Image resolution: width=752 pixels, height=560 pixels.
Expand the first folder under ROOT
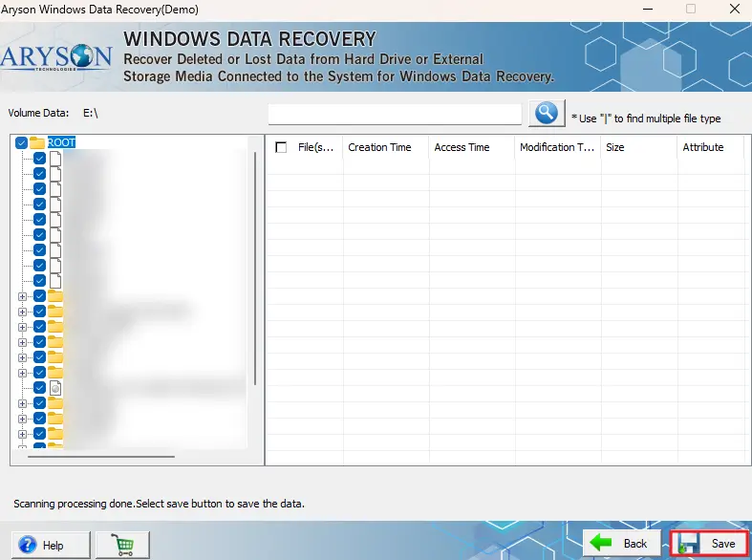click(x=22, y=296)
